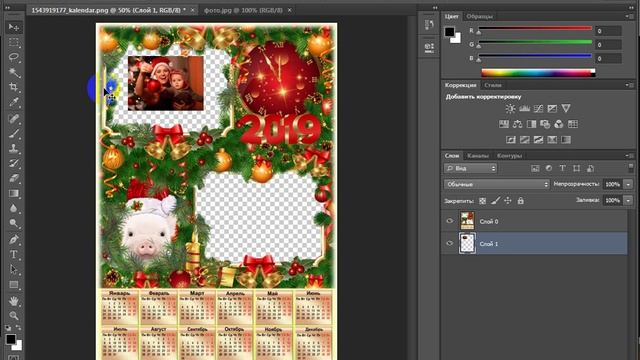Add a Hue/Saturation adjustment
This screenshot has width=640, height=360.
click(504, 124)
